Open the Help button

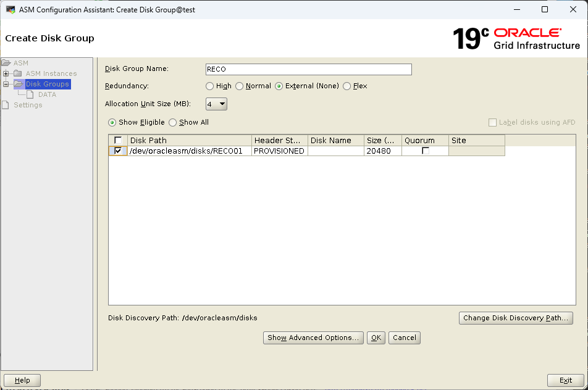point(22,380)
